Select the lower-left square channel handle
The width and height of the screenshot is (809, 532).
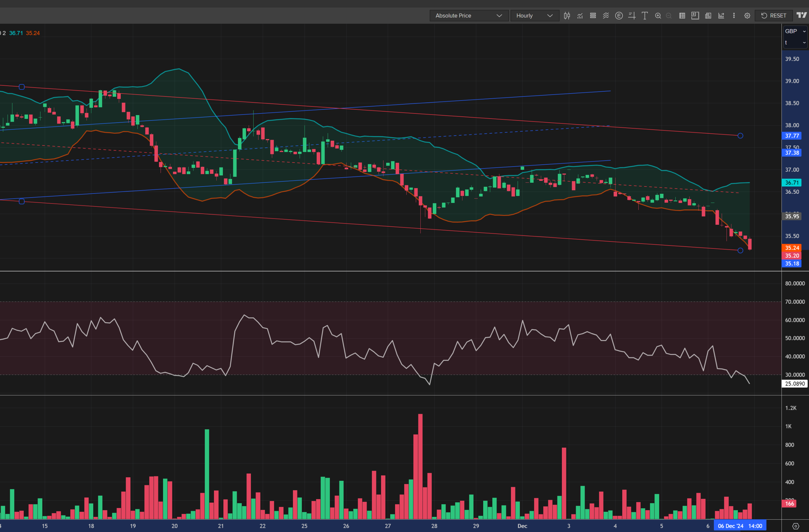point(22,202)
